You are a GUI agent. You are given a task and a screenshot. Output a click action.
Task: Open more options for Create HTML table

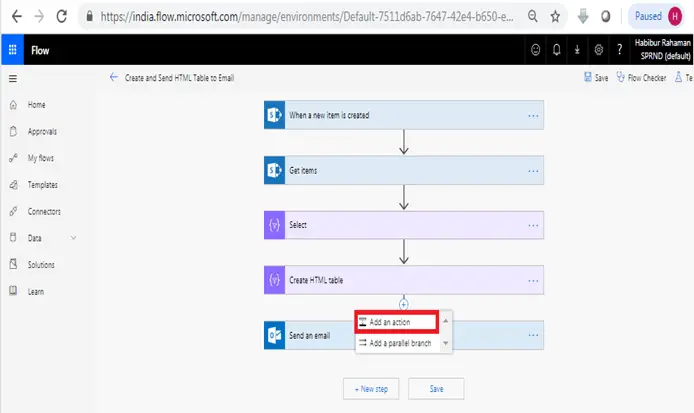point(533,281)
